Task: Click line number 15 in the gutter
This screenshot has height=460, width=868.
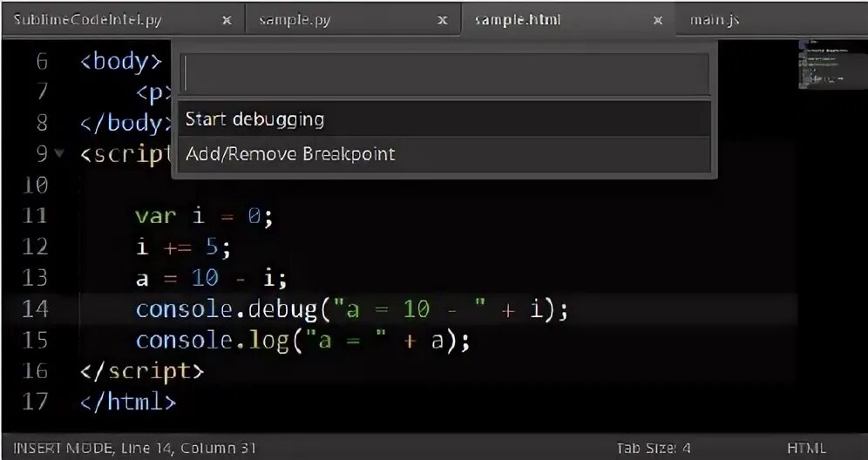Action: (36, 341)
